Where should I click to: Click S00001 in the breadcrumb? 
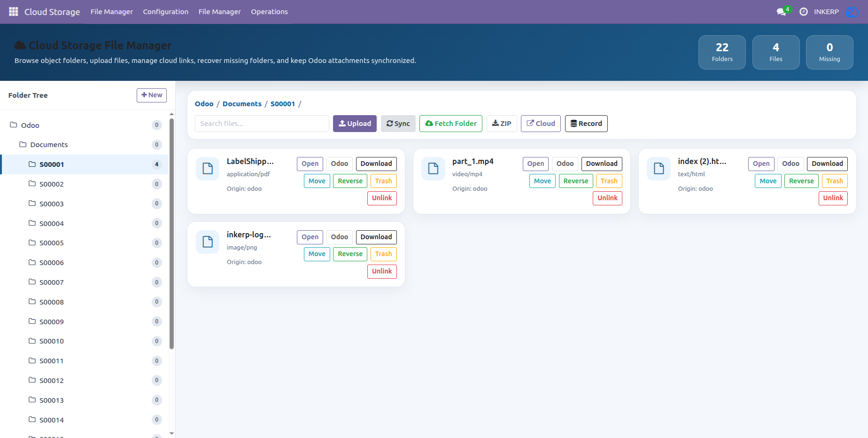pos(283,104)
